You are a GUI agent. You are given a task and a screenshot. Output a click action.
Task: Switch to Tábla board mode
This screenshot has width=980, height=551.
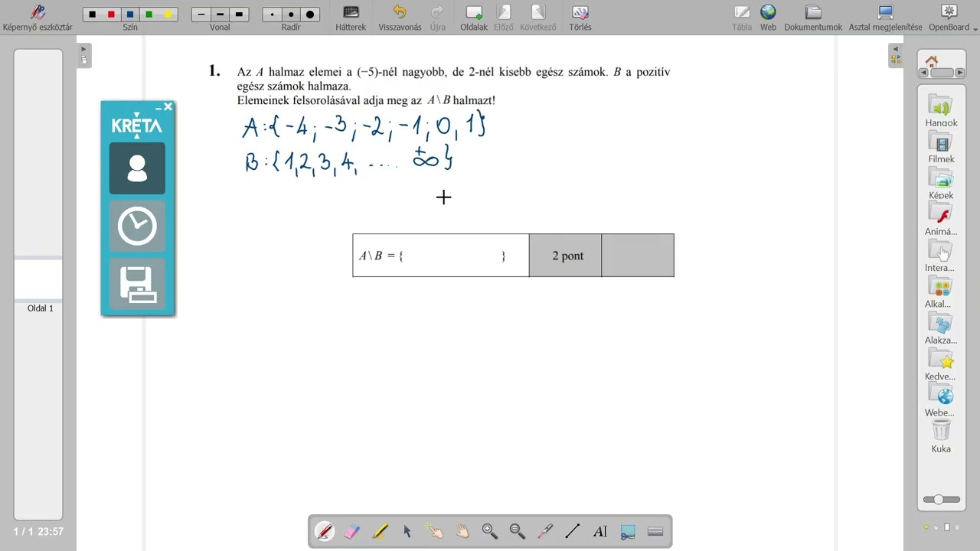coord(742,18)
